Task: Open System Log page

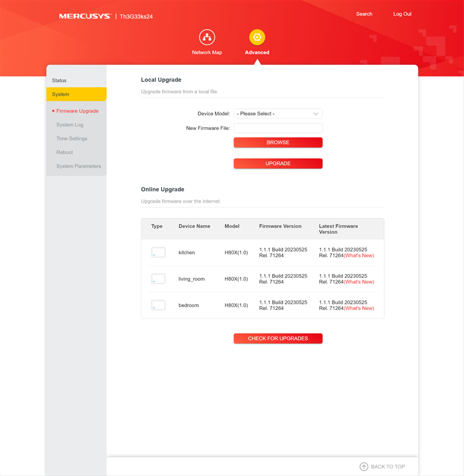Action: (70, 125)
